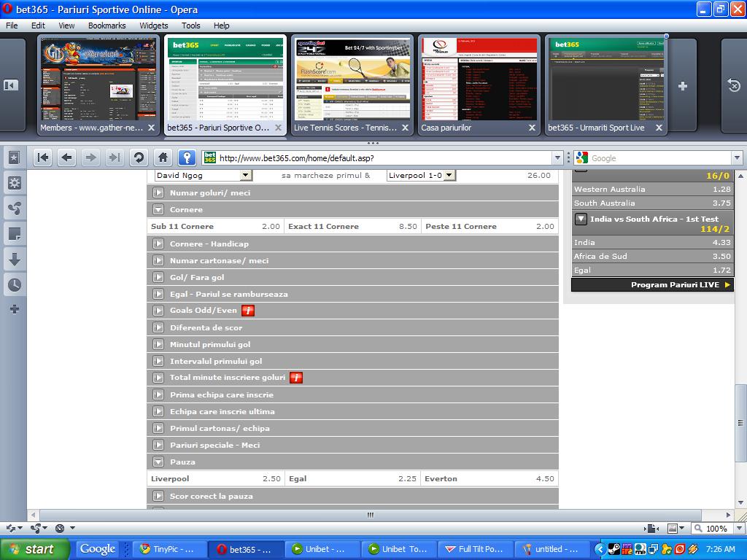Expand Egal - Pariul se ramburseaza section

(x=158, y=295)
